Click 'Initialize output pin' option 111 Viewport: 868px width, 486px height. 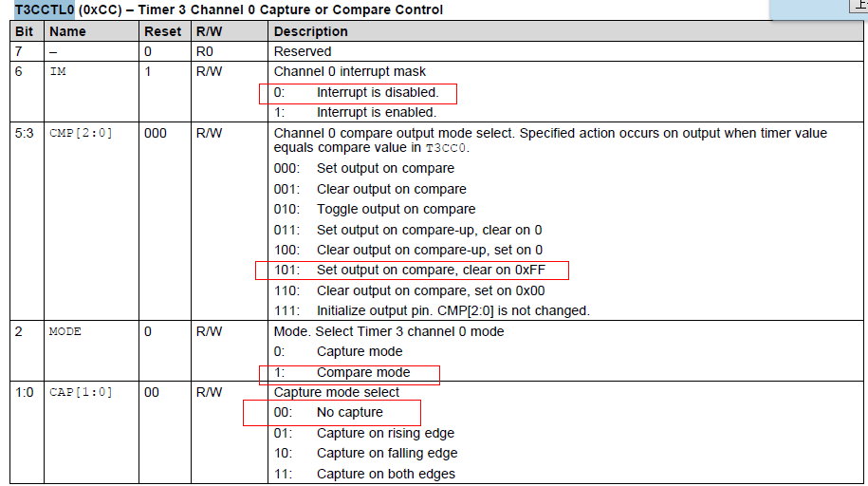pyautogui.click(x=432, y=311)
